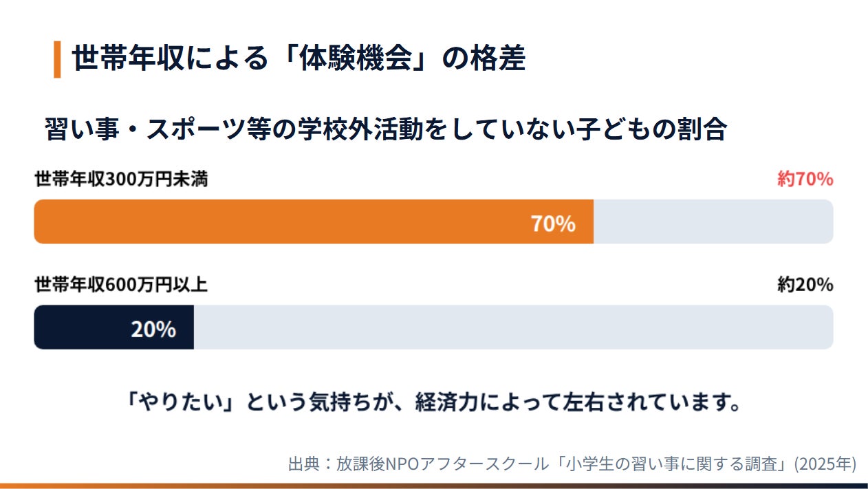This screenshot has height=489, width=868.
Task: Click the slide title about 世帯年収 and 格差
Action: click(x=298, y=59)
